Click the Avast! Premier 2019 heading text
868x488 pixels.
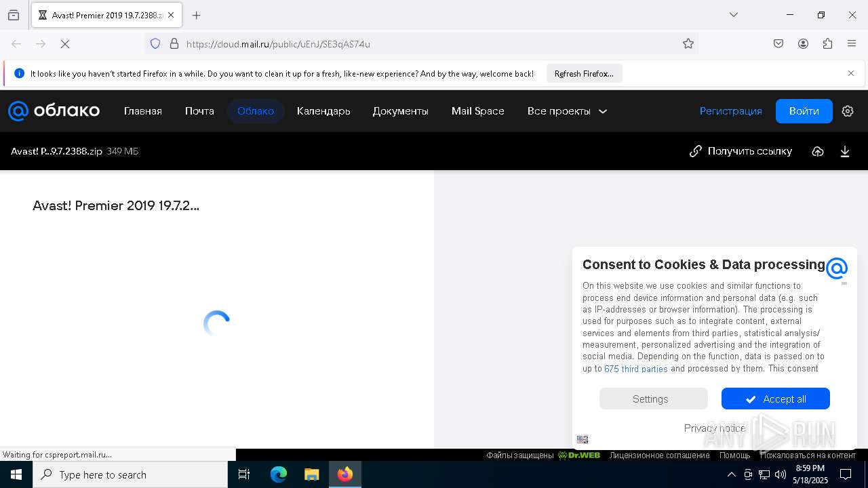[x=116, y=205]
